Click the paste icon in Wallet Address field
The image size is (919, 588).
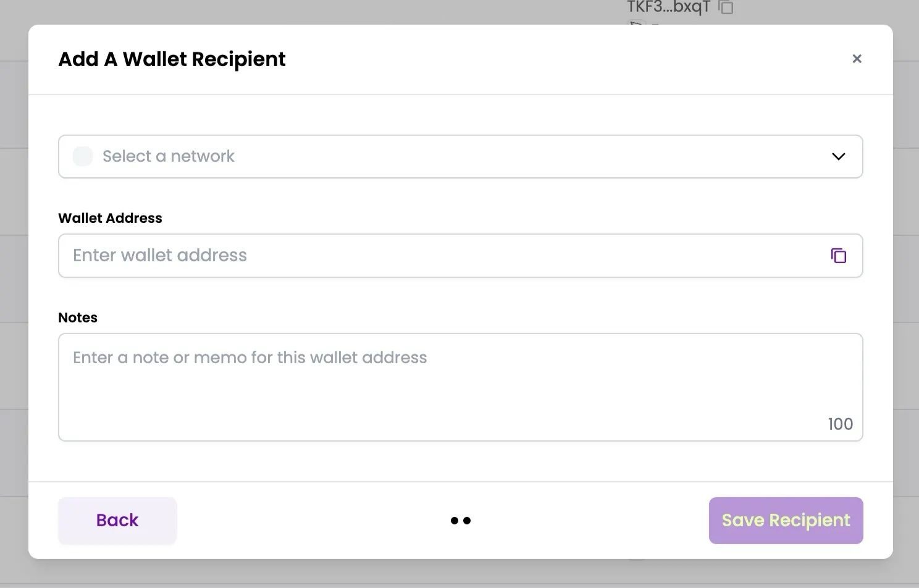point(838,256)
